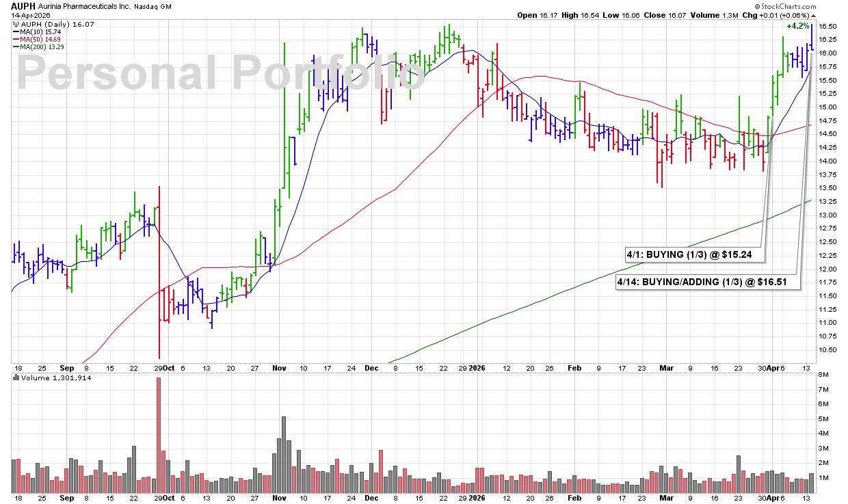
Task: Click the blue MA(10) legend entry
Action: click(41, 31)
